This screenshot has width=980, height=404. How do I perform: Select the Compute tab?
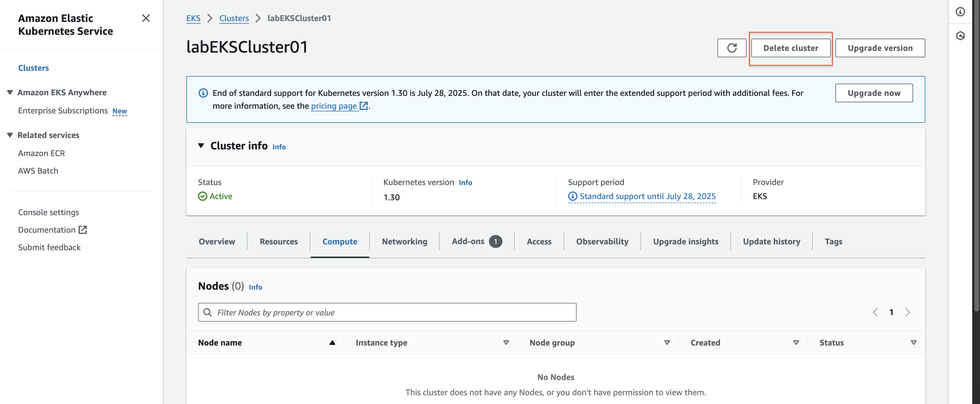[x=340, y=241]
